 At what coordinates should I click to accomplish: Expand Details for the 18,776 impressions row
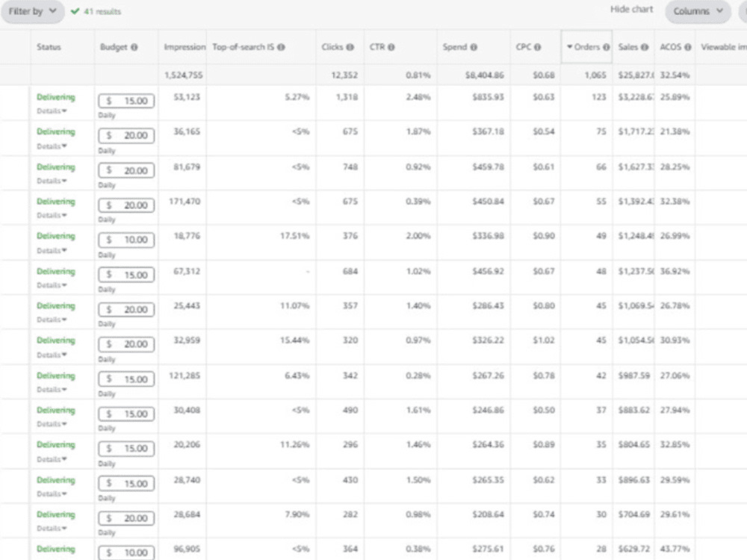52,250
